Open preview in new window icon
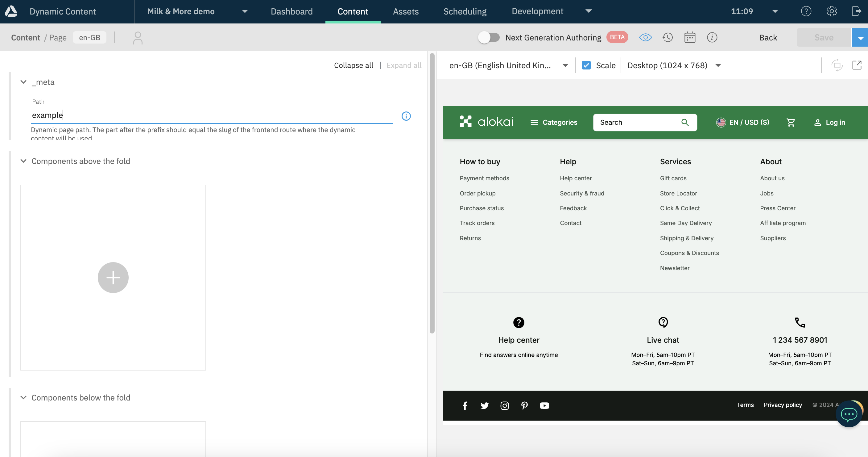Screen dimensions: 868x457 (x=857, y=65)
